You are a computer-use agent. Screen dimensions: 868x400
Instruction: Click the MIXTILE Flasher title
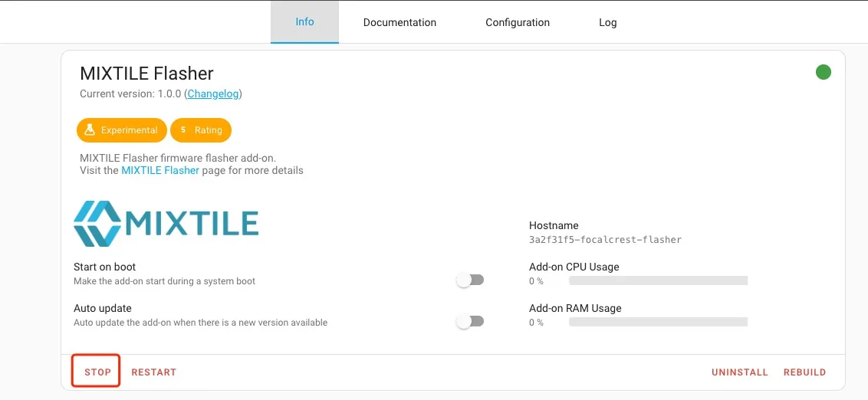[x=146, y=73]
